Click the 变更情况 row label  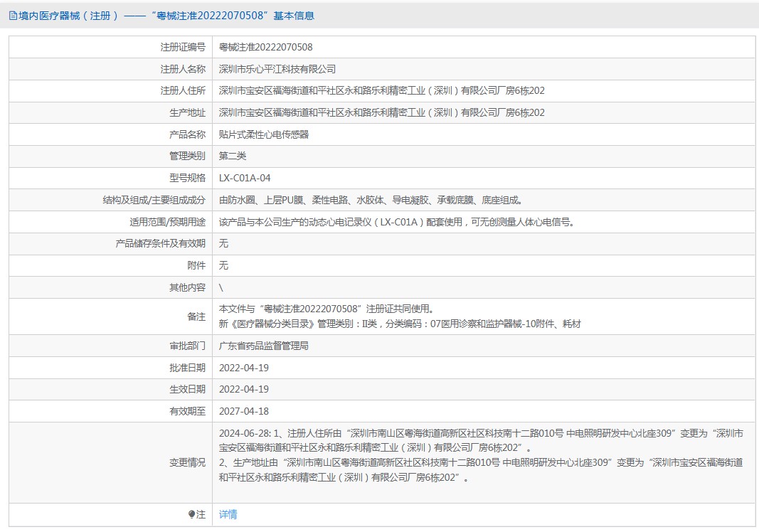coord(187,462)
